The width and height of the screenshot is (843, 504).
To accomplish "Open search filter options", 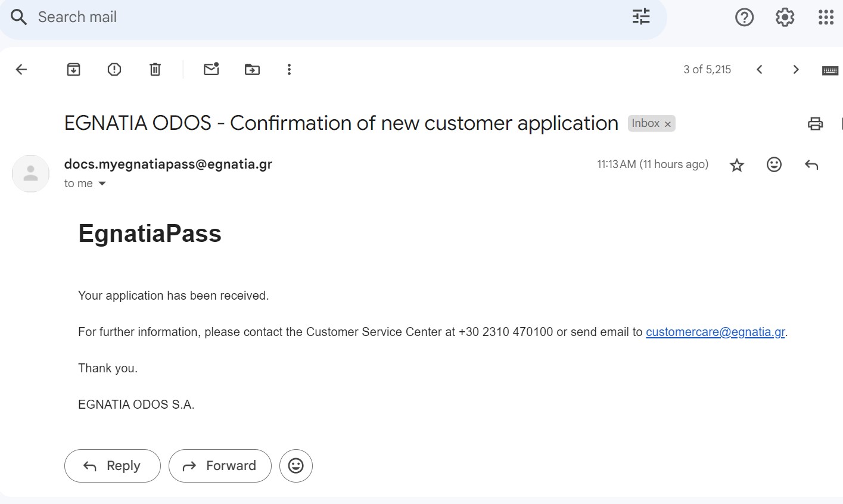I will [641, 17].
